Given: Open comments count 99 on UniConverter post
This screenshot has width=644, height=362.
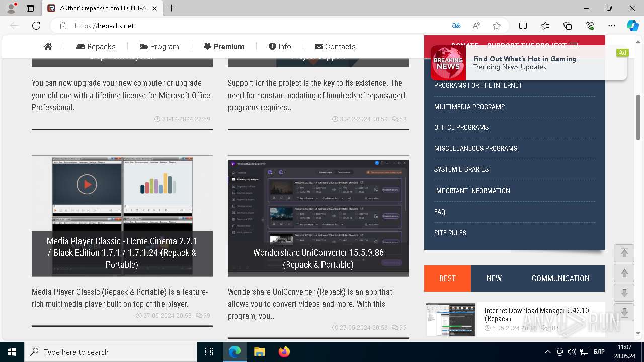Looking at the screenshot, I should 399,327.
